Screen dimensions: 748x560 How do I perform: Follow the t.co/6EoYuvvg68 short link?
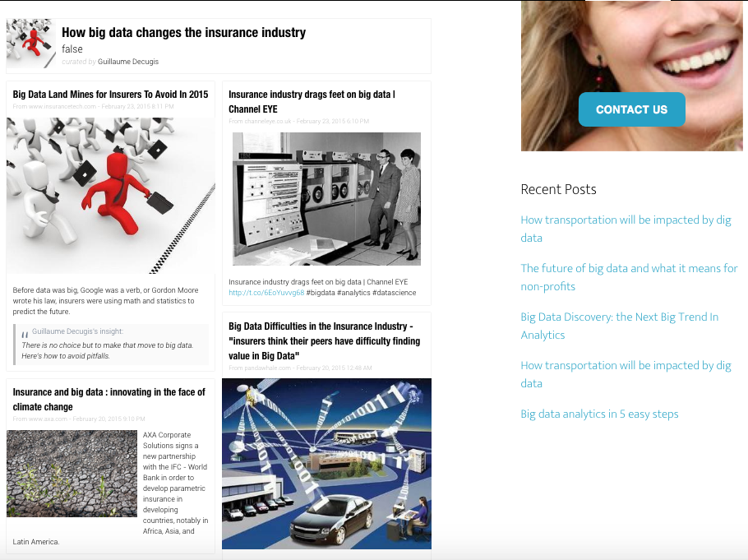(266, 293)
